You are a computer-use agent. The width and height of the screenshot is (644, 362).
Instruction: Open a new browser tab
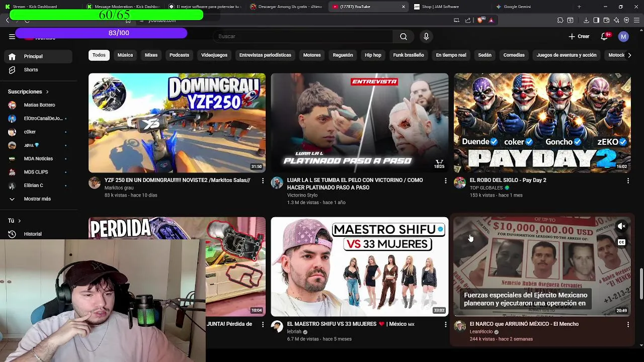pos(579,7)
